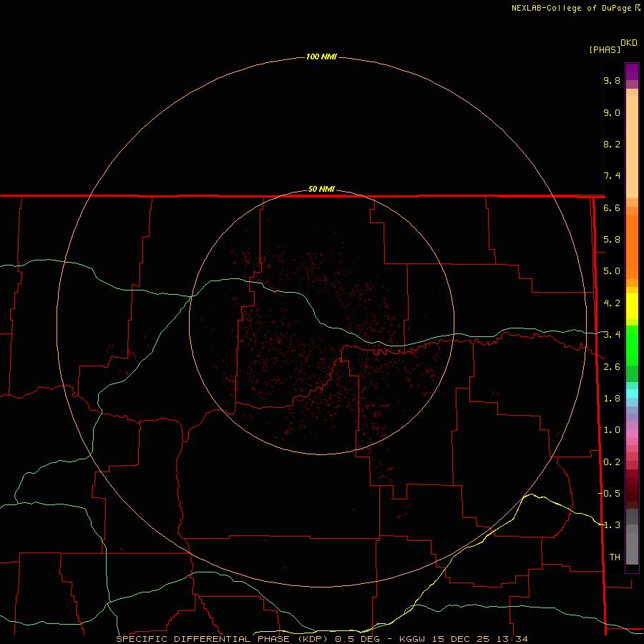Click the 3.4 legend value
The image size is (644, 644).
tap(612, 335)
